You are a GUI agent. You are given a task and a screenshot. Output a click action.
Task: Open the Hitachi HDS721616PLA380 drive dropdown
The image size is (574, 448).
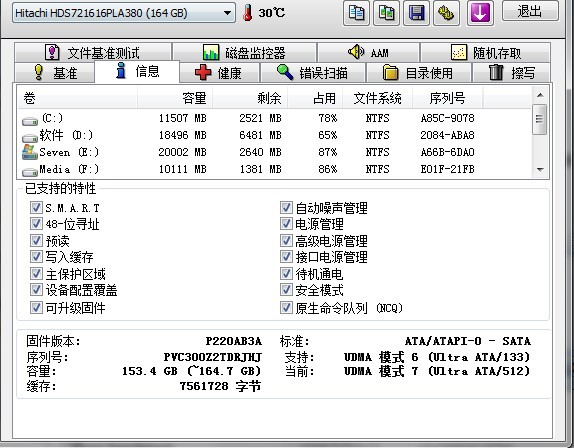pyautogui.click(x=124, y=13)
